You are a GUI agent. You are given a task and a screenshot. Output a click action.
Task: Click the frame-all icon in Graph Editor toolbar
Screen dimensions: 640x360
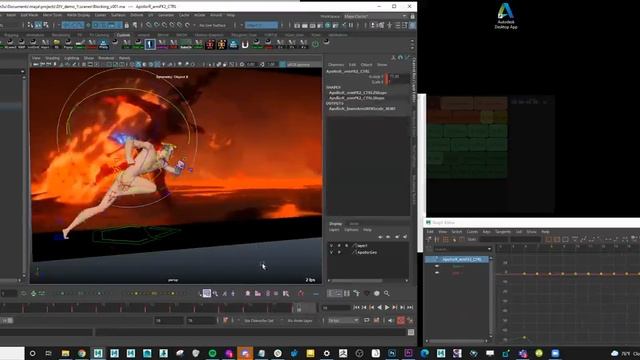[548, 239]
